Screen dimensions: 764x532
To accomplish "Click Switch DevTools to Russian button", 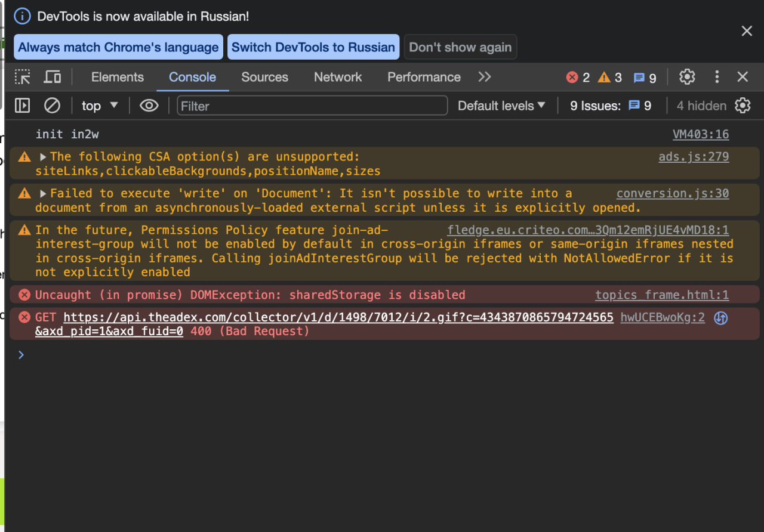I will pos(313,47).
